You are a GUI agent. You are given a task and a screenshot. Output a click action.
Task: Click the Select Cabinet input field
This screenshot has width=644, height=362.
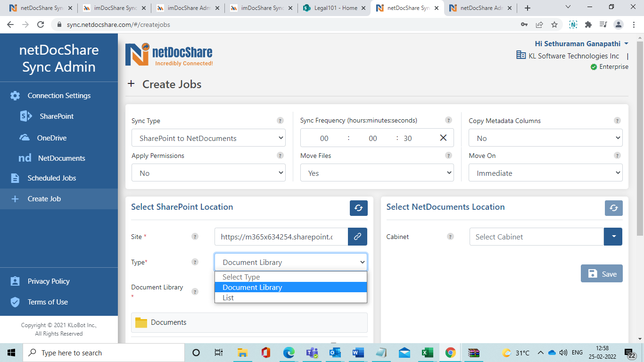(537, 237)
